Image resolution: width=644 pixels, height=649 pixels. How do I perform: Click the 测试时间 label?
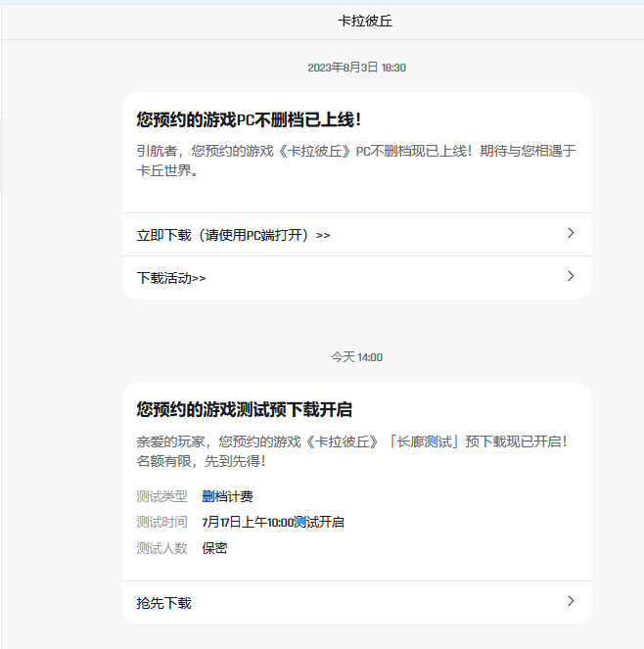pyautogui.click(x=161, y=523)
